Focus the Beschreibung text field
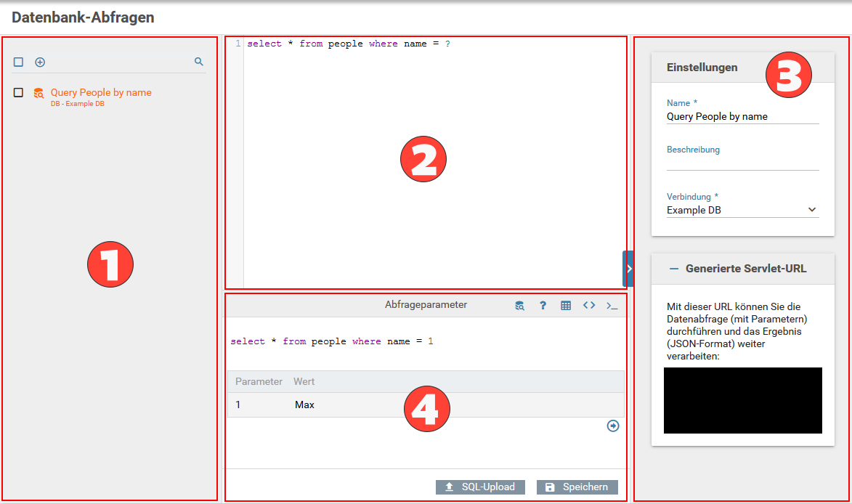 (742, 163)
